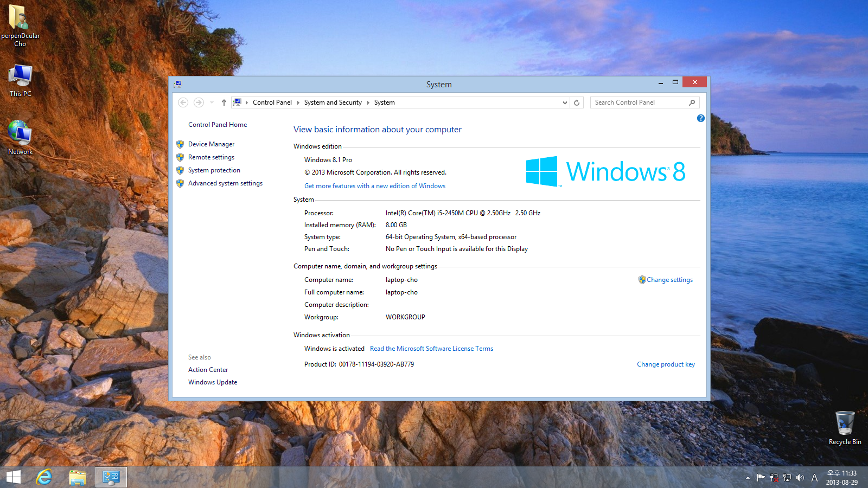Click the 64-bit Operating System text
The image size is (868, 488).
pyautogui.click(x=451, y=237)
